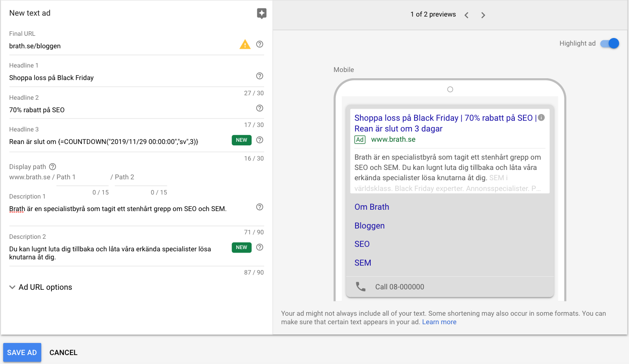Click the '87 / 90' character counter
The width and height of the screenshot is (629, 364).
pyautogui.click(x=254, y=272)
